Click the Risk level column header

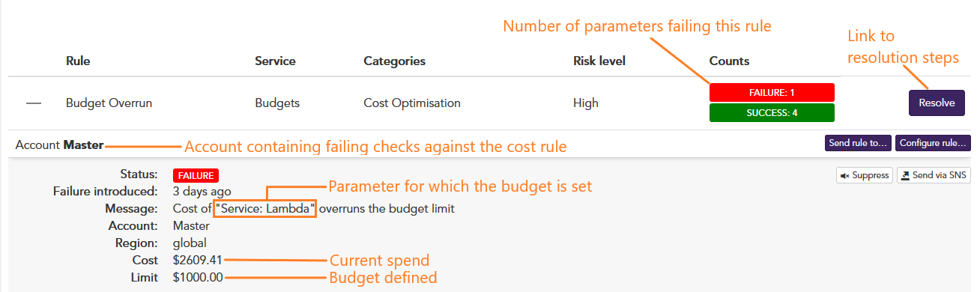coord(599,61)
